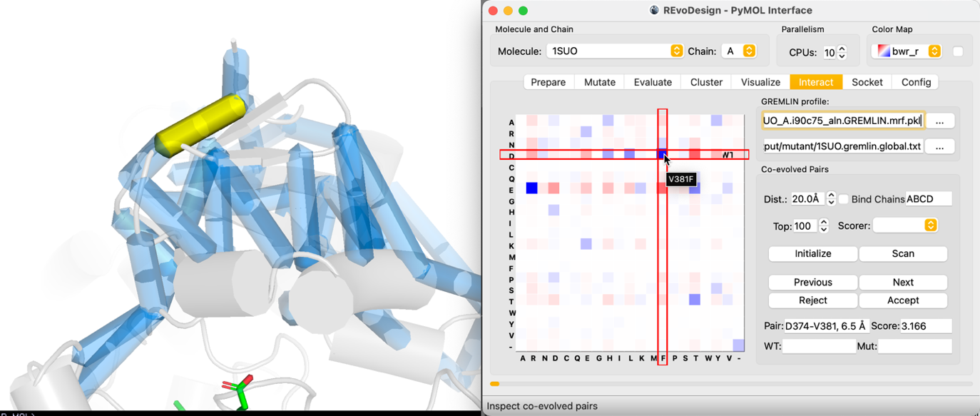Click the blue cell in bottom-right heatmap corner

[x=738, y=345]
